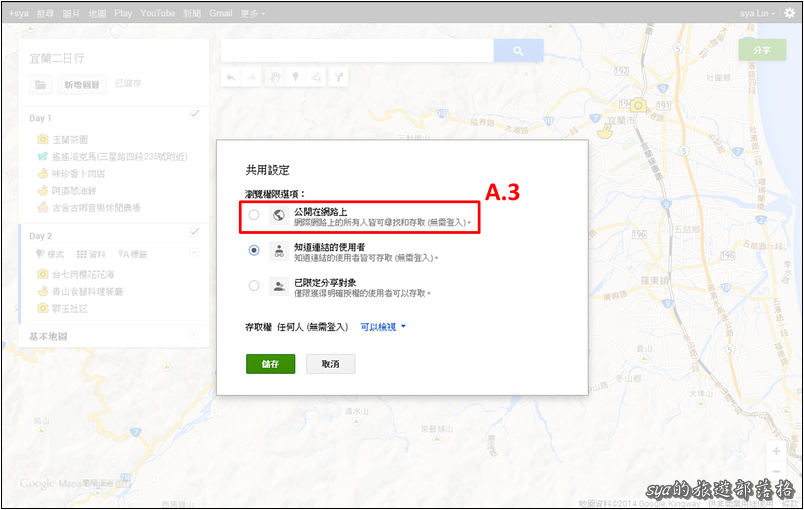Viewport: 804px width, 510px height.
Task: Select place 玉蘭茶園 in Day 1
Action: [x=70, y=139]
